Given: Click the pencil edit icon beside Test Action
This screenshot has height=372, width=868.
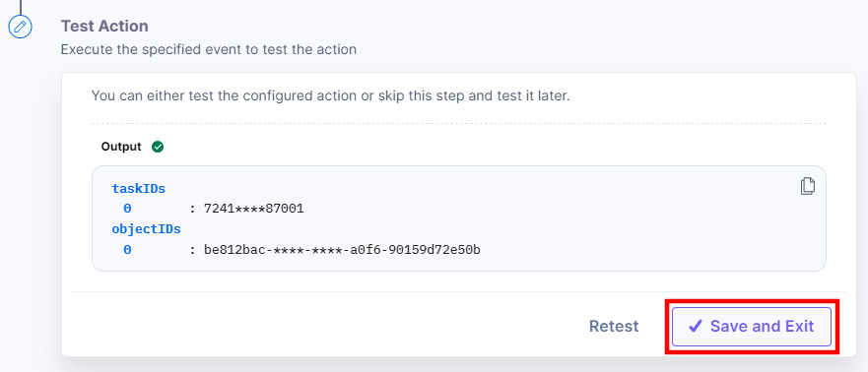Looking at the screenshot, I should point(20,26).
